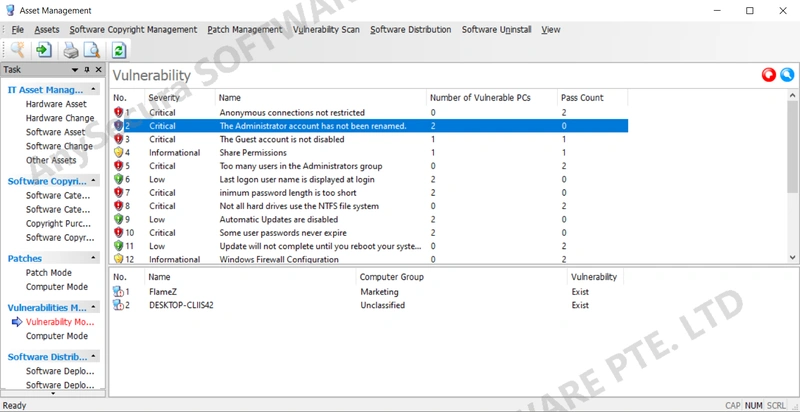
Task: Select Hardware Asset in the task tree
Action: click(56, 104)
